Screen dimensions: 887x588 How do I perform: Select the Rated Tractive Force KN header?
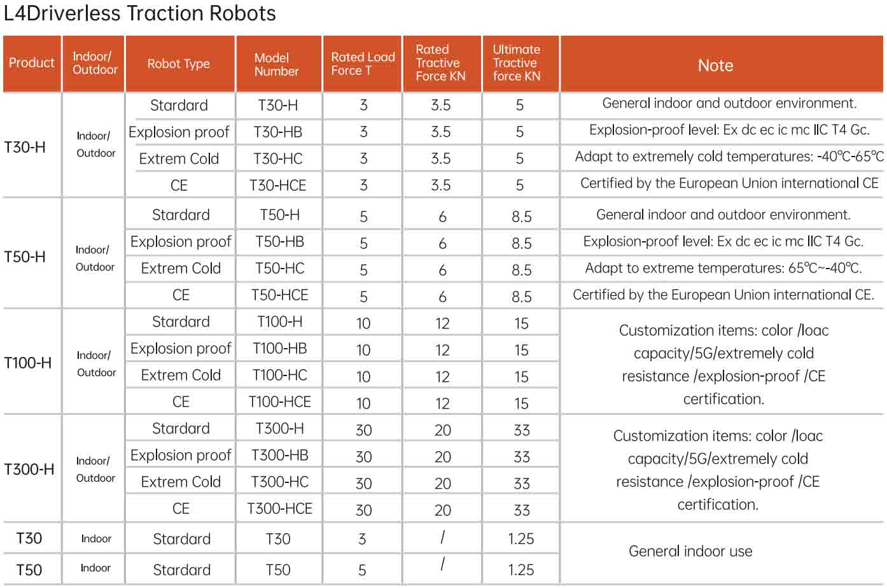coord(440,63)
